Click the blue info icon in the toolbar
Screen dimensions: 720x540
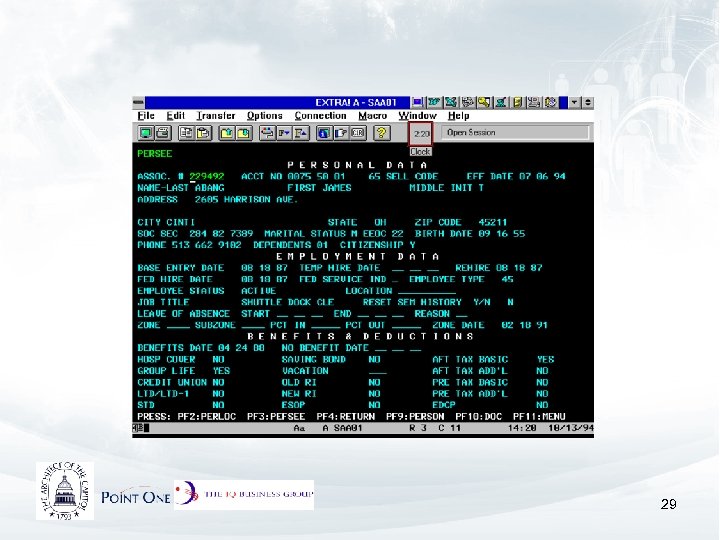pyautogui.click(x=324, y=133)
